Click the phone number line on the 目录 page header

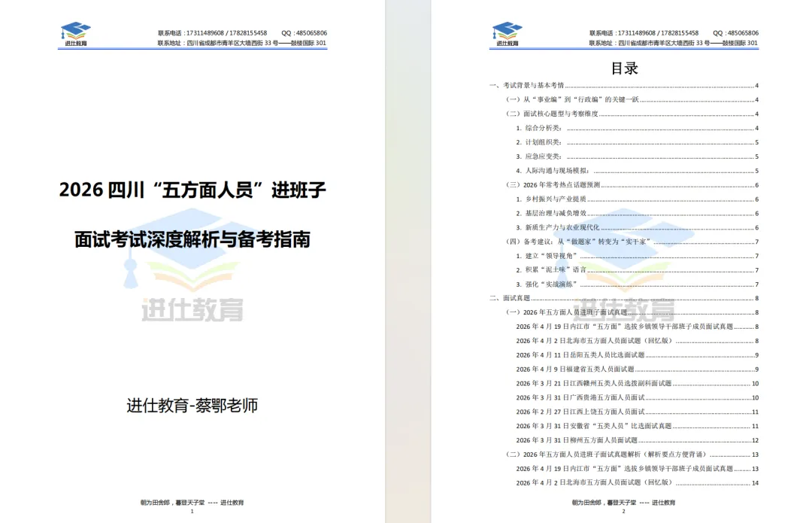(644, 32)
